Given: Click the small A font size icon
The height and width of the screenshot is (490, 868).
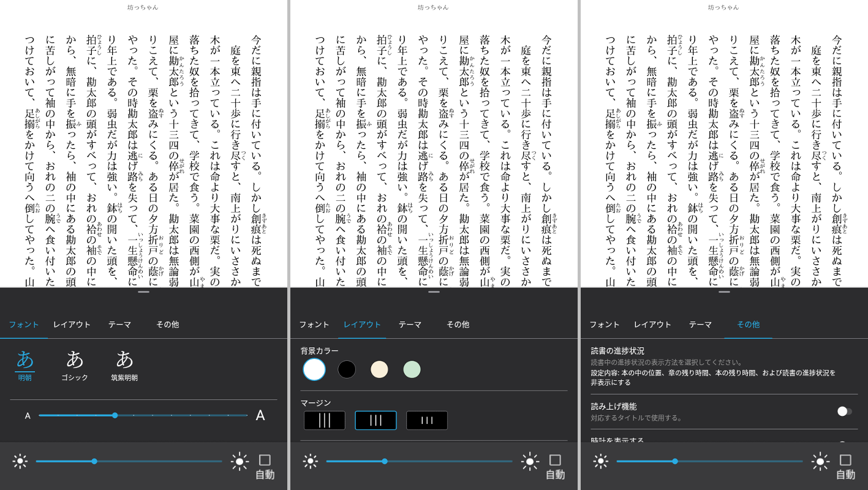Looking at the screenshot, I should click(26, 415).
